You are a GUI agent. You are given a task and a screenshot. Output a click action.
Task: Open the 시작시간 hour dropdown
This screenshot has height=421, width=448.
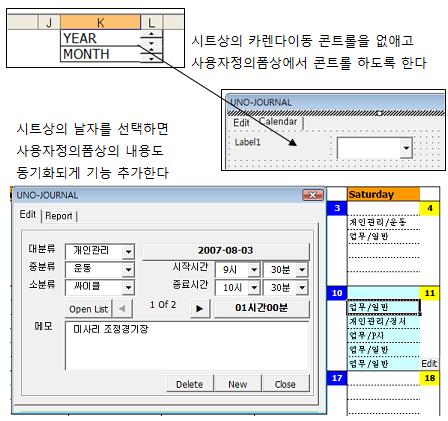(254, 270)
